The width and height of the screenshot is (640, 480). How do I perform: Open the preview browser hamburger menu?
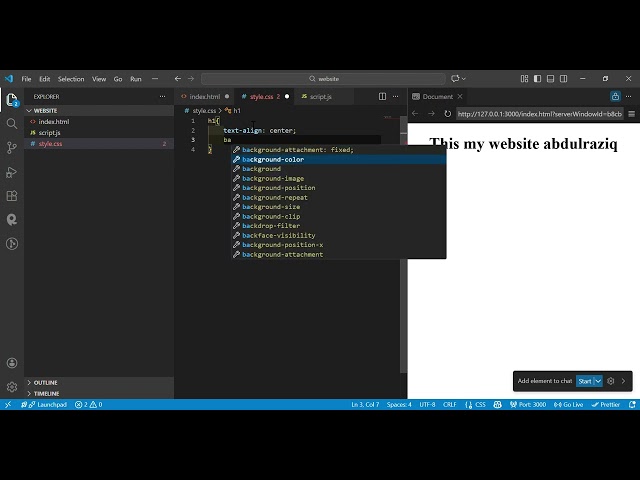(x=631, y=114)
